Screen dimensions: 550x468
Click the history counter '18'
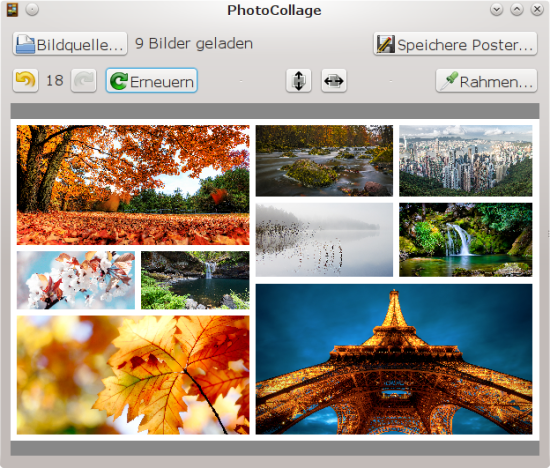point(55,81)
